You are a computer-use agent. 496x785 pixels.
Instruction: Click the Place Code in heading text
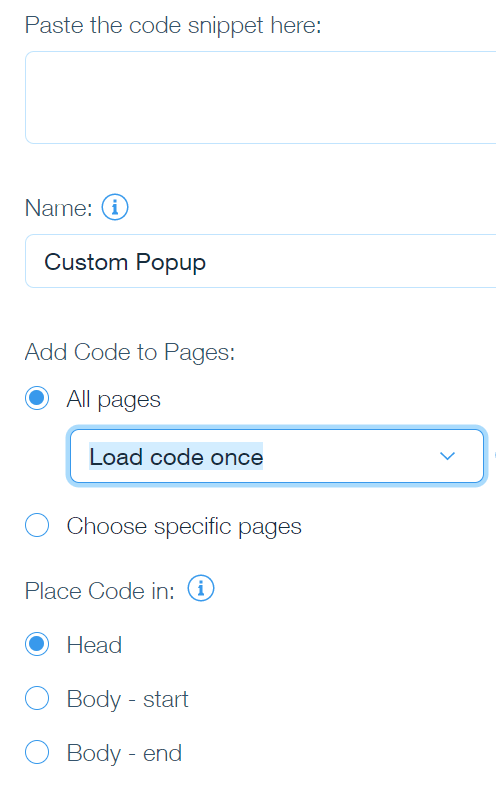pos(100,591)
